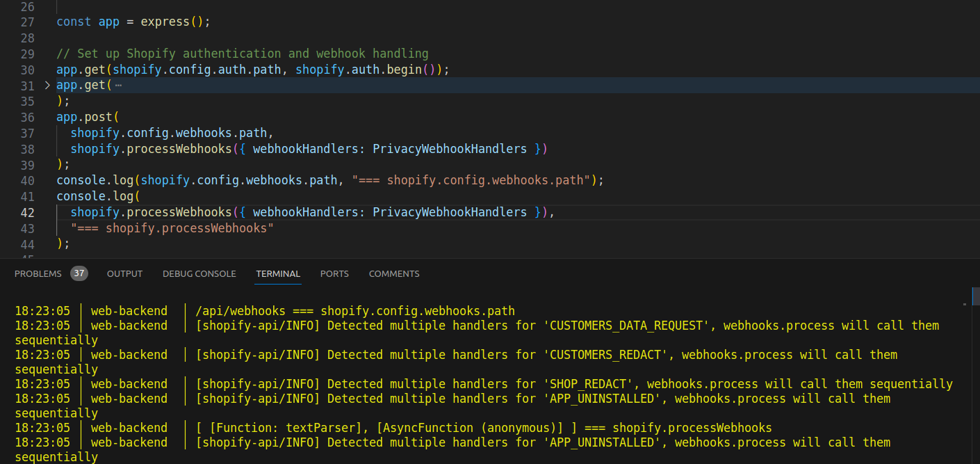
Task: Select line 42 via its line number
Action: [x=28, y=212]
